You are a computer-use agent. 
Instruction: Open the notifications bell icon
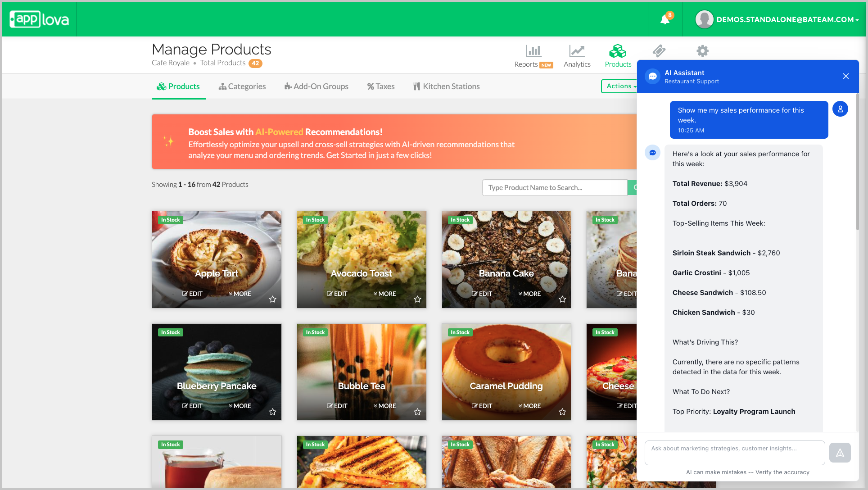point(665,19)
